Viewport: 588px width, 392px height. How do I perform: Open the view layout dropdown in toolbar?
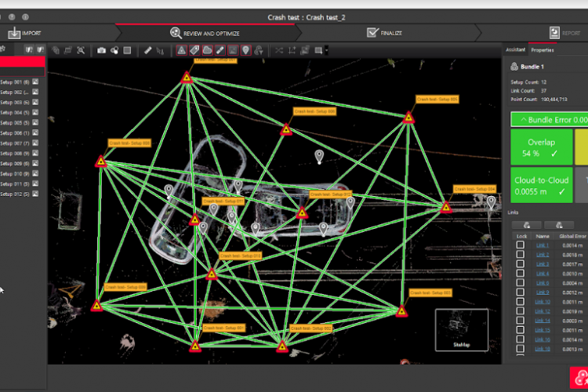(320, 50)
